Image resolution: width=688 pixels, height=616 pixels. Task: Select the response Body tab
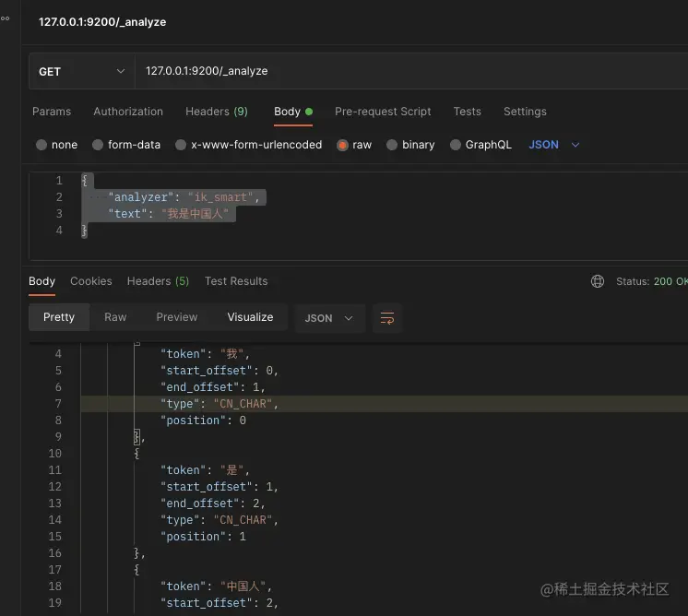click(x=42, y=281)
